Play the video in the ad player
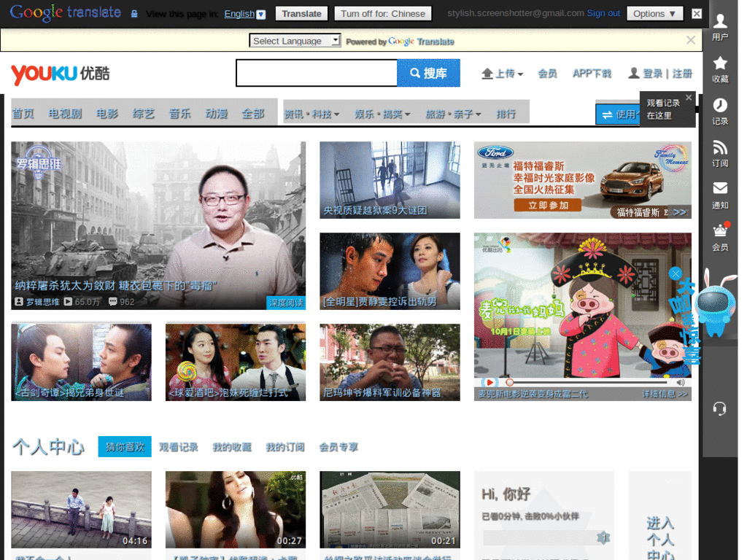This screenshot has height=560, width=747. tap(489, 382)
